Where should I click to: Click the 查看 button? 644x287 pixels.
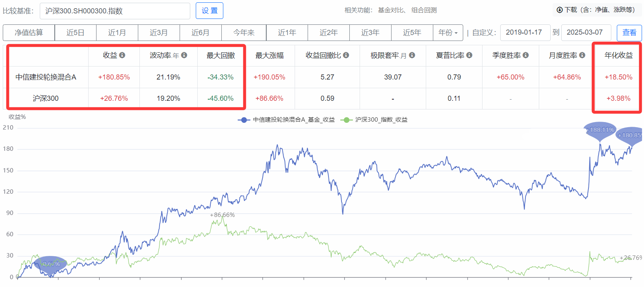[x=629, y=33]
